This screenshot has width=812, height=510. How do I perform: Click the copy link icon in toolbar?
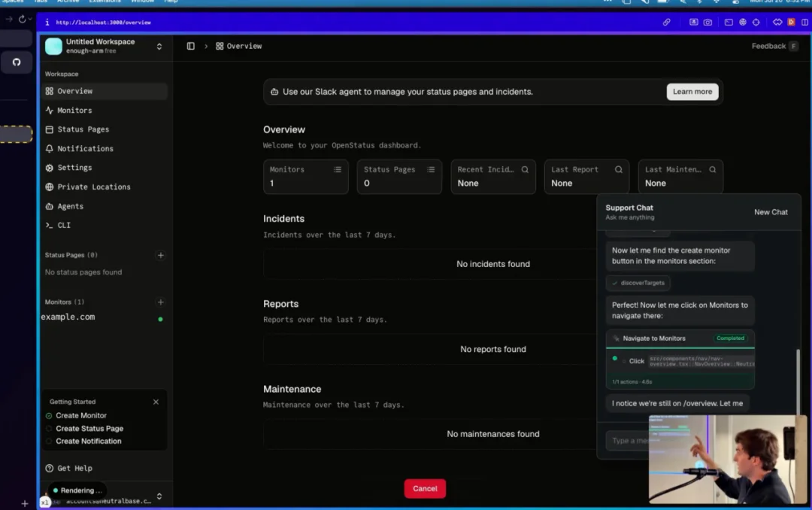pyautogui.click(x=666, y=23)
